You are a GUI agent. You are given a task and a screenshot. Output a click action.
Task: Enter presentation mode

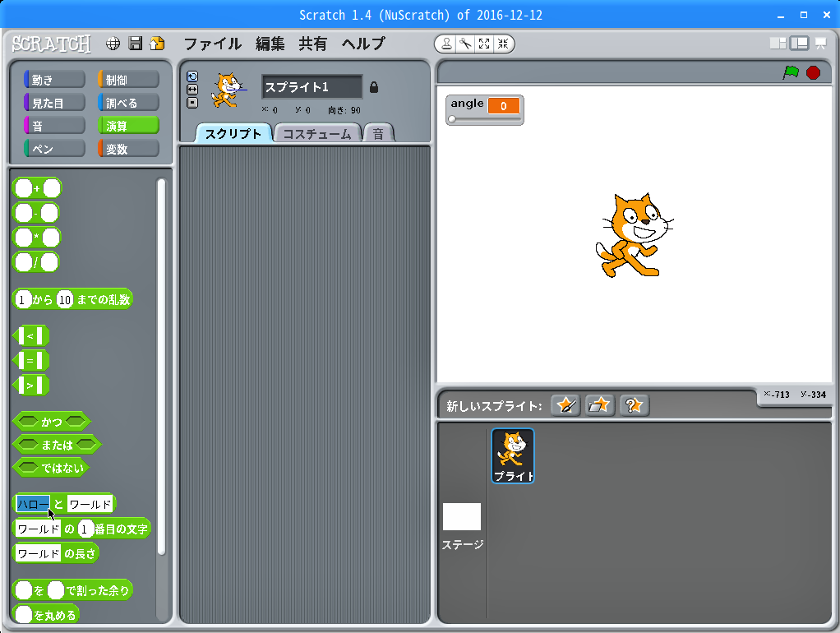click(x=821, y=44)
